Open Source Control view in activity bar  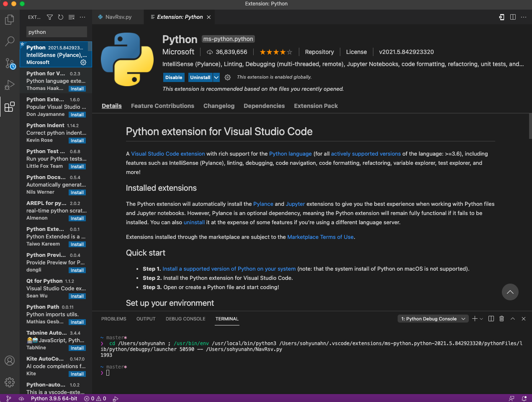(x=10, y=63)
